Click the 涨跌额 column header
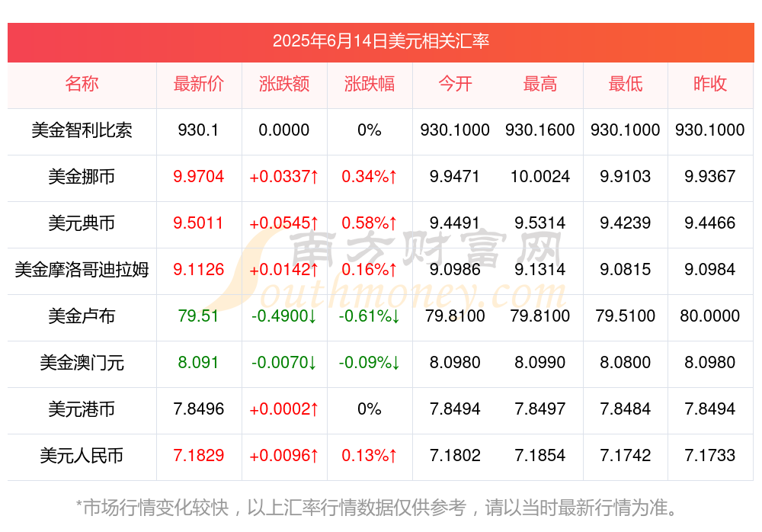This screenshot has height=532, width=762. [283, 84]
